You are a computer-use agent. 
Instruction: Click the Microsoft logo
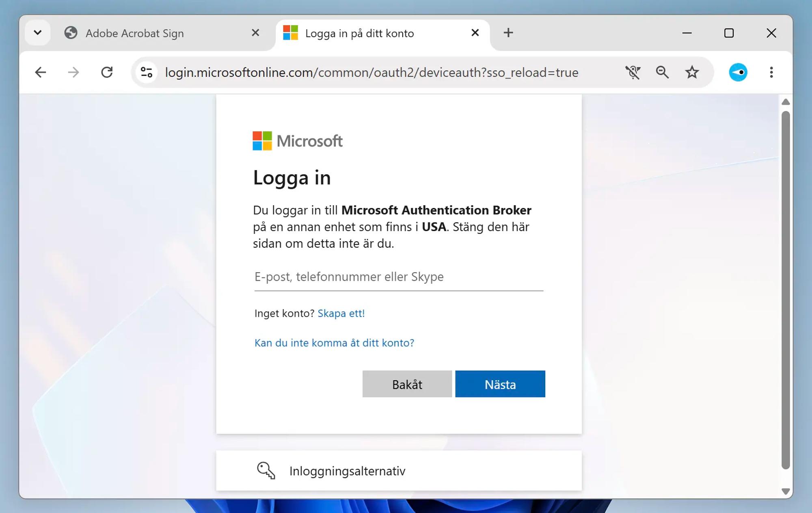[x=298, y=141]
